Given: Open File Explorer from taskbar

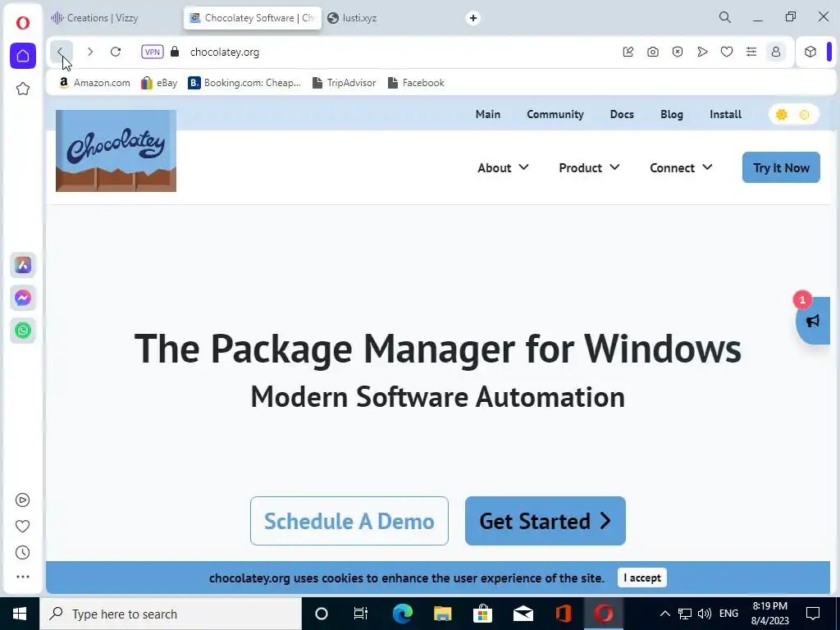Looking at the screenshot, I should (442, 614).
